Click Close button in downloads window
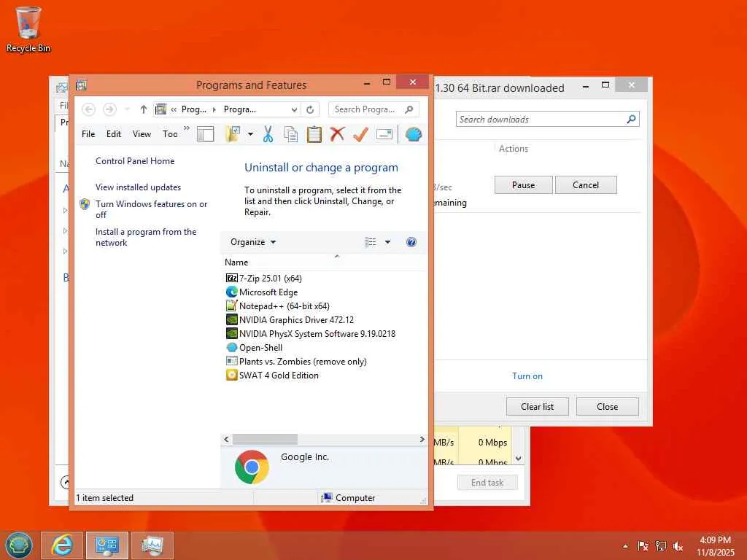Image resolution: width=747 pixels, height=560 pixels. click(607, 407)
